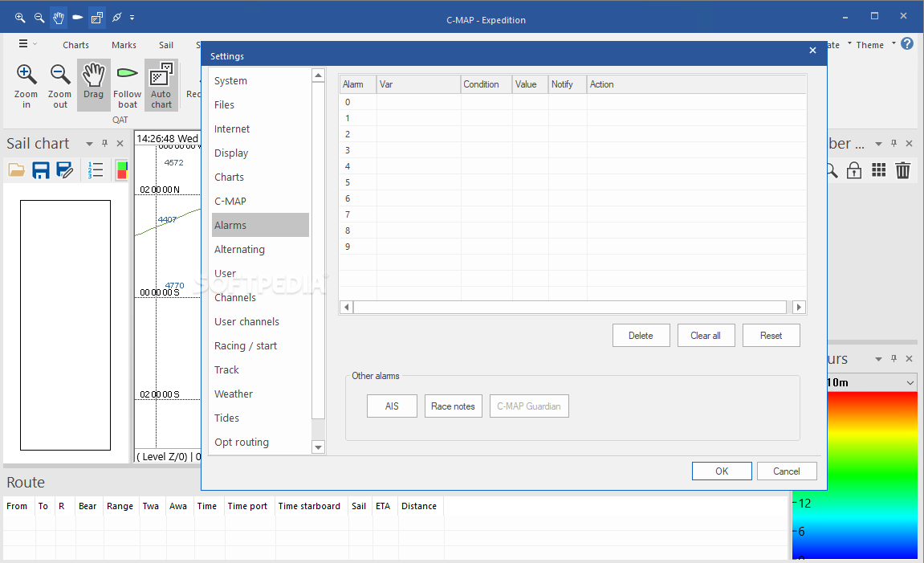The height and width of the screenshot is (563, 924).
Task: Select User channels settings category
Action: pos(260,322)
